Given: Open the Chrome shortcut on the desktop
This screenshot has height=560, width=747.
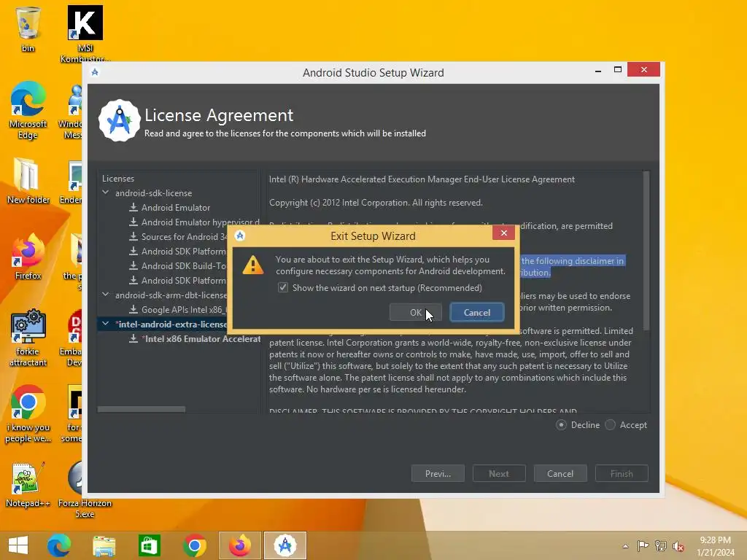Looking at the screenshot, I should pos(28,414).
